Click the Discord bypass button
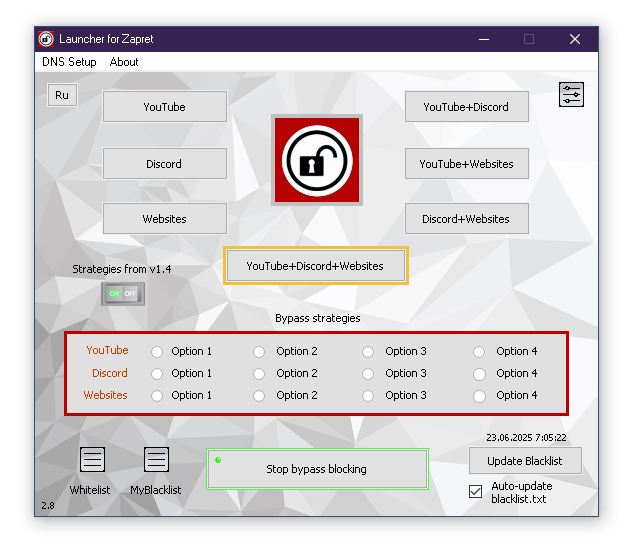Screen dimensions: 633x546 pyautogui.click(x=165, y=164)
